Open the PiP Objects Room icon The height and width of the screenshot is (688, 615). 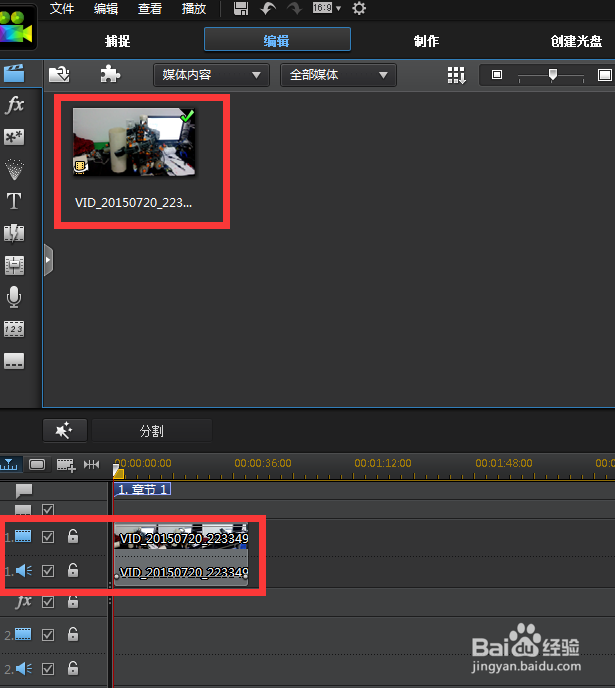tap(14, 137)
